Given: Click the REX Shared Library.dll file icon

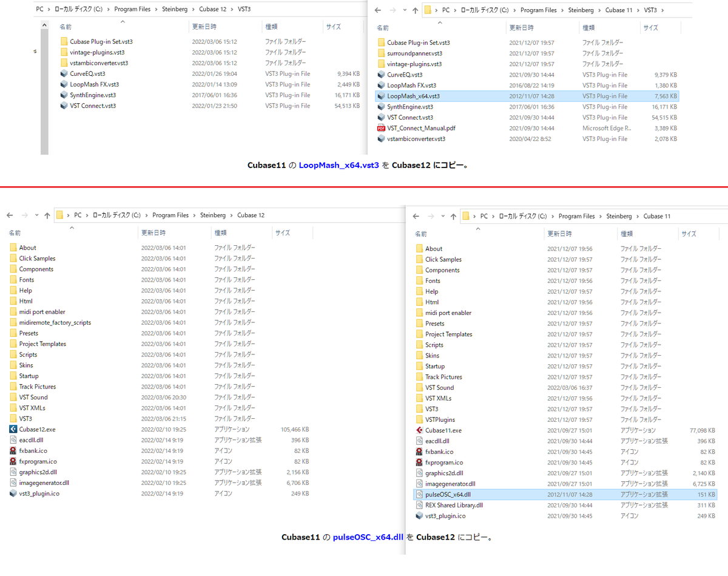Looking at the screenshot, I should pyautogui.click(x=420, y=505).
